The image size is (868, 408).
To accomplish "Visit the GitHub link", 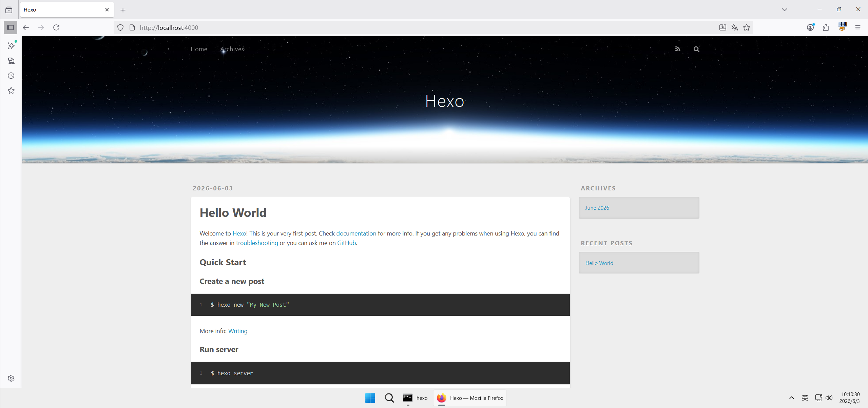I will click(x=346, y=243).
